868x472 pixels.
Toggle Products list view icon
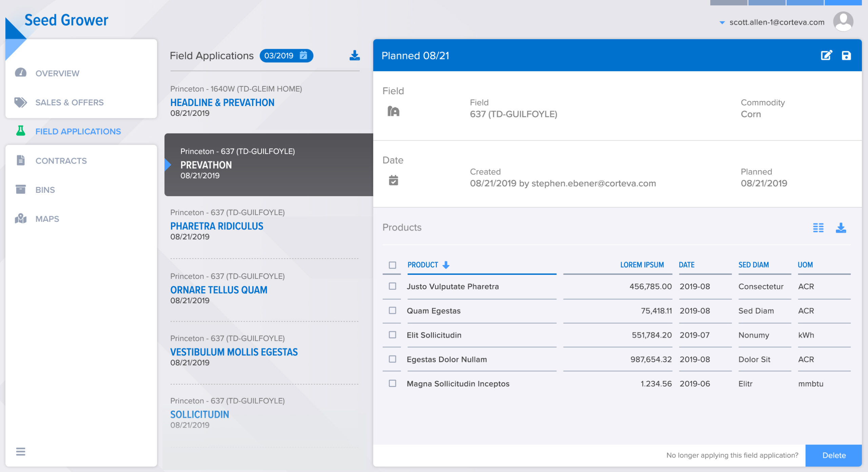pyautogui.click(x=818, y=227)
